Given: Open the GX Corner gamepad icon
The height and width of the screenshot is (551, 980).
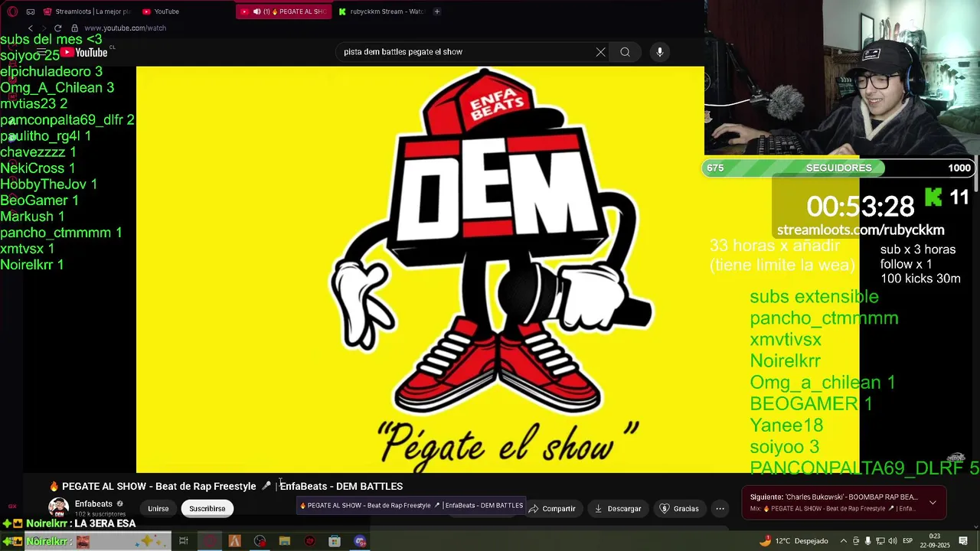Looking at the screenshot, I should click(x=31, y=11).
